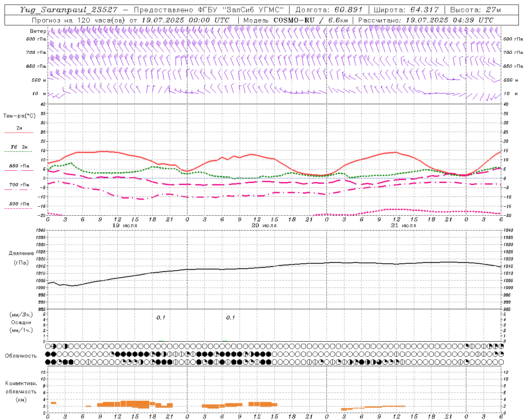Image resolution: width=525 pixels, height=420 pixels.
Task: Click the Облачность cloudiness label
Action: (x=21, y=356)
